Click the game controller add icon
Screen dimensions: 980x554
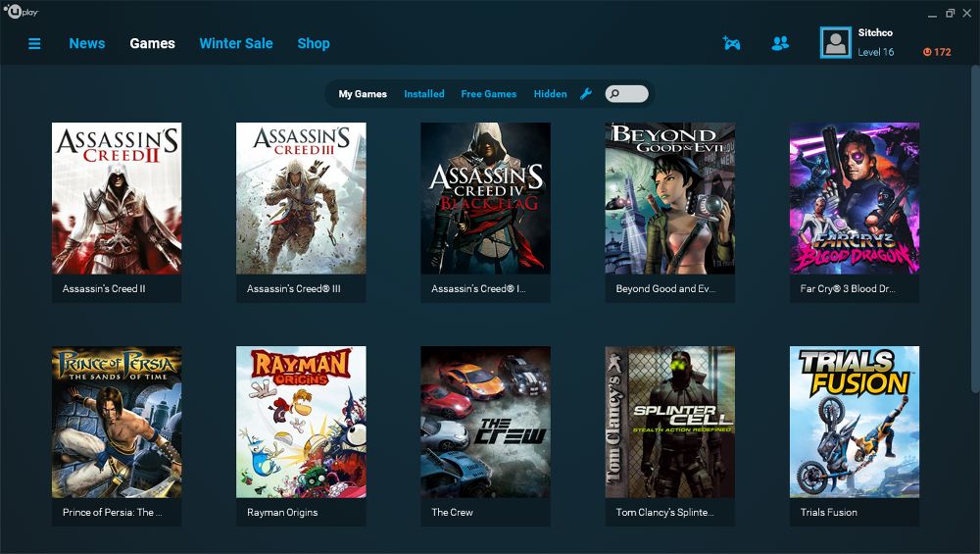731,43
